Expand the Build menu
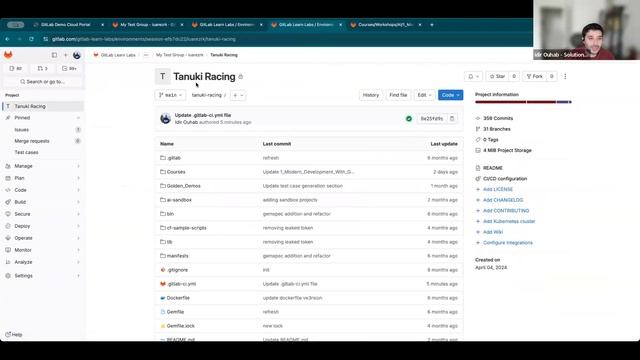 pyautogui.click(x=43, y=202)
